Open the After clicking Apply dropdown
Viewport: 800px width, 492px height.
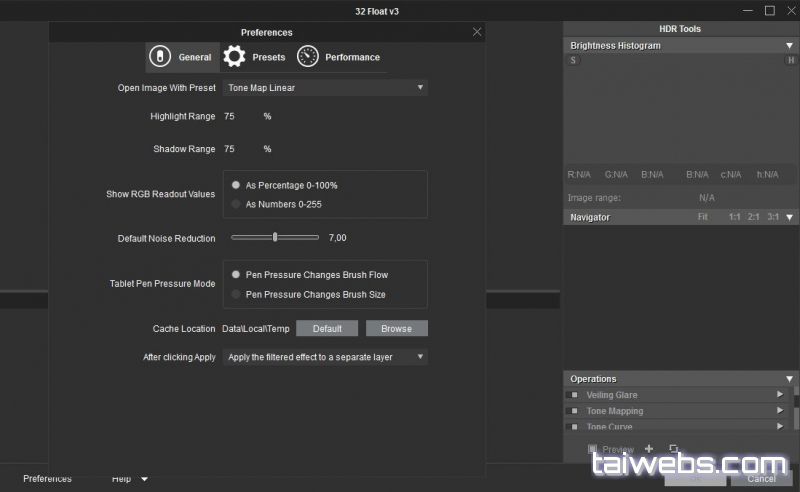pyautogui.click(x=325, y=357)
